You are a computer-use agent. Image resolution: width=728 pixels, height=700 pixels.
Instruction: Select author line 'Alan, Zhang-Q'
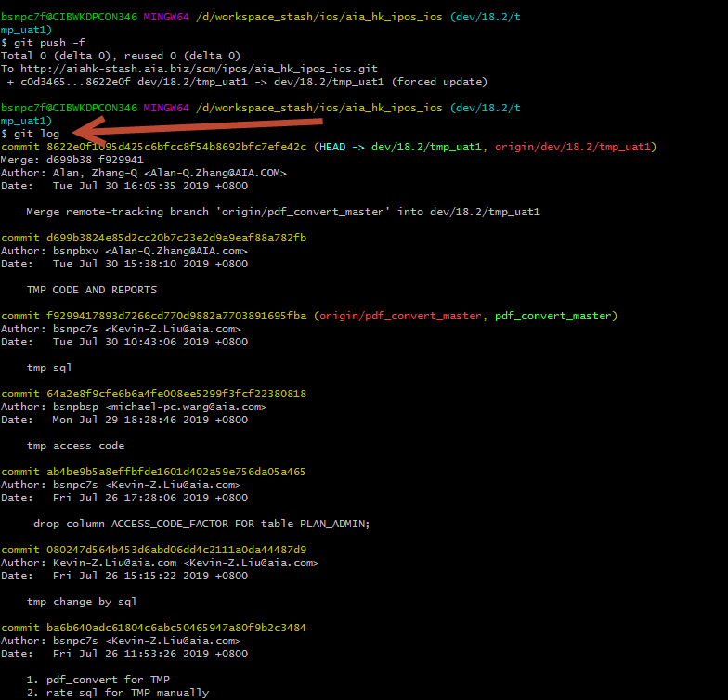143,173
